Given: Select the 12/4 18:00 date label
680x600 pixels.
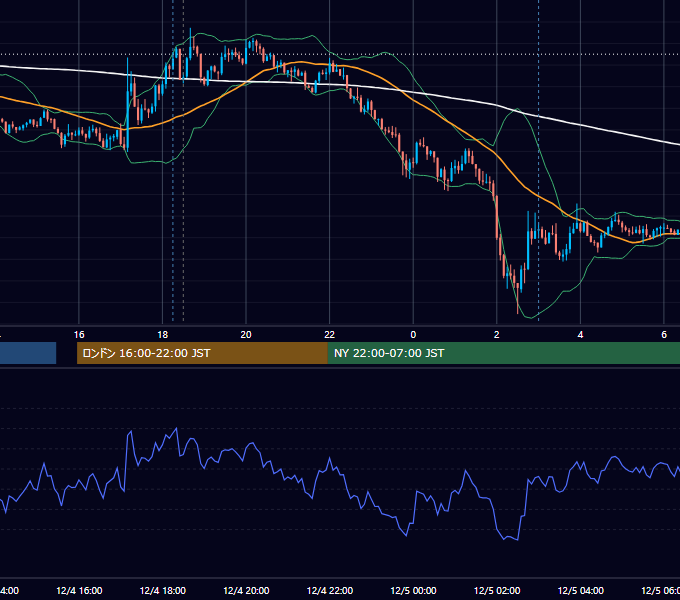Looking at the screenshot, I should [x=163, y=591].
